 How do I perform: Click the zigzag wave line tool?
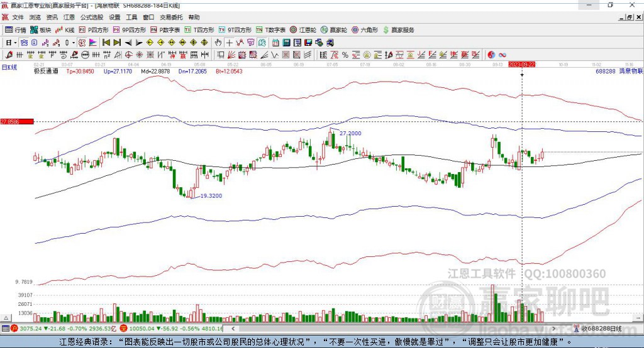click(x=240, y=43)
